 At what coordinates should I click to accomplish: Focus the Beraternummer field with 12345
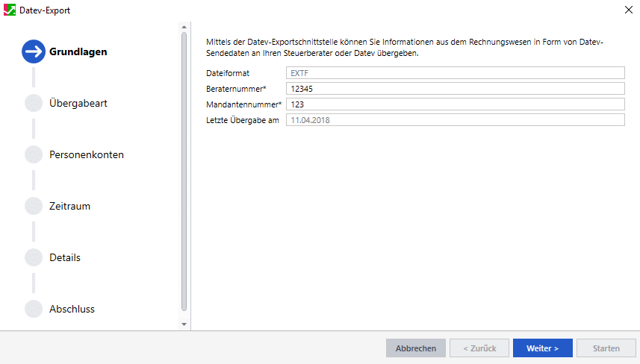[455, 89]
